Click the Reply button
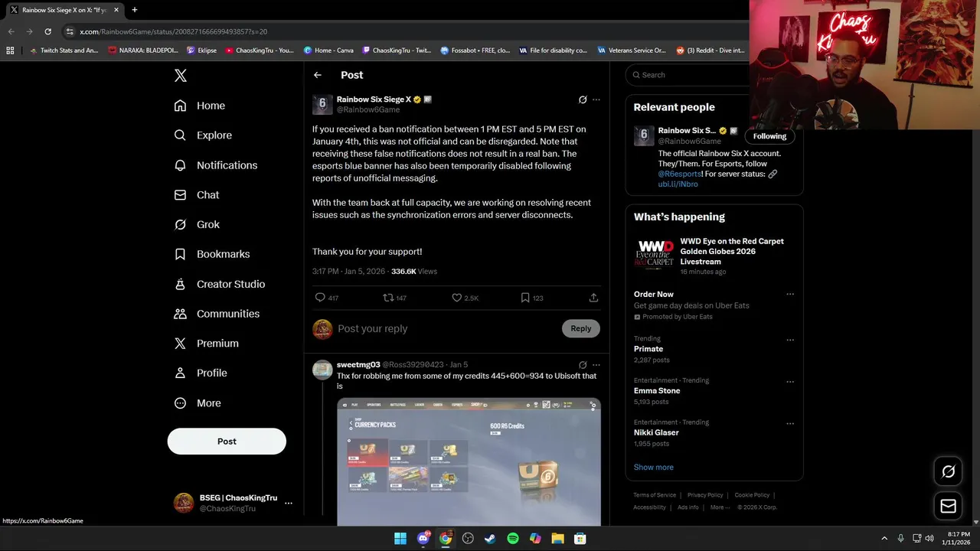The height and width of the screenshot is (551, 980). 581,328
